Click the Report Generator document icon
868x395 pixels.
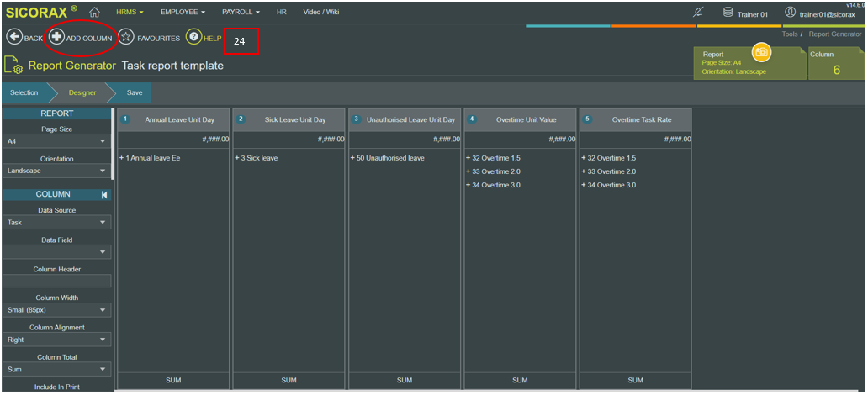[13, 66]
